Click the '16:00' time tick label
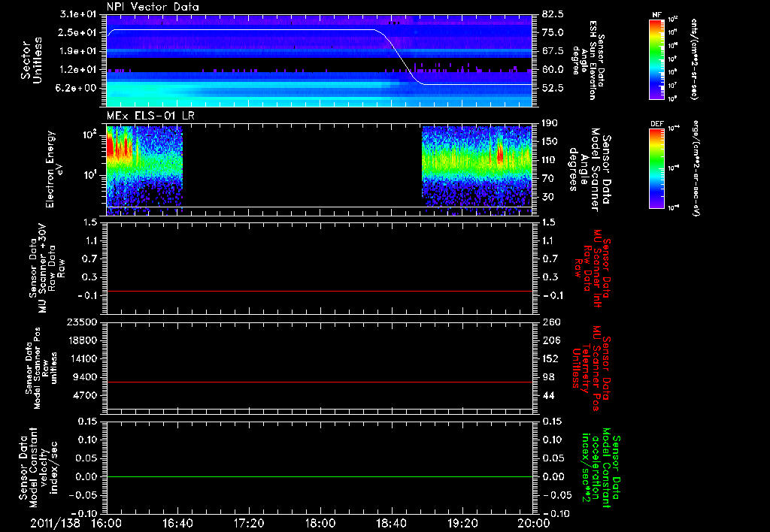The width and height of the screenshot is (770, 532). 107,523
